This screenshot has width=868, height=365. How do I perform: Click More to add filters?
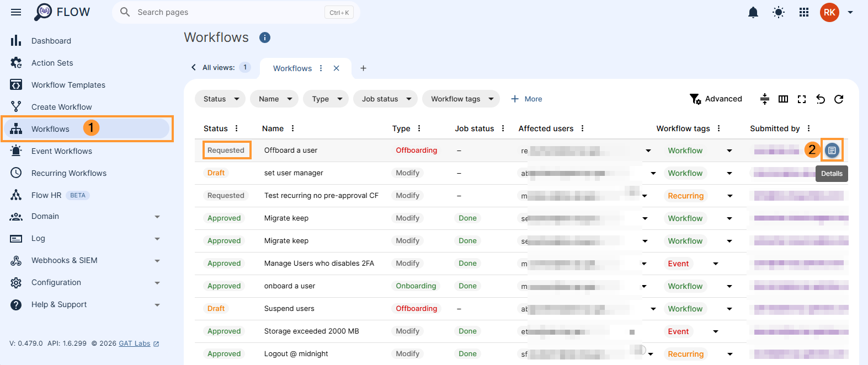[x=526, y=99]
